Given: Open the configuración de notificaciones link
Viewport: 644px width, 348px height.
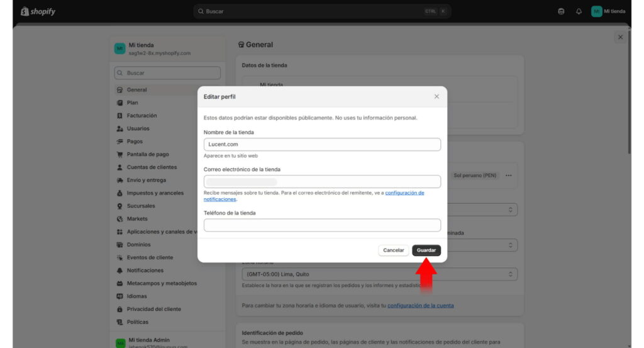Looking at the screenshot, I should tap(404, 193).
